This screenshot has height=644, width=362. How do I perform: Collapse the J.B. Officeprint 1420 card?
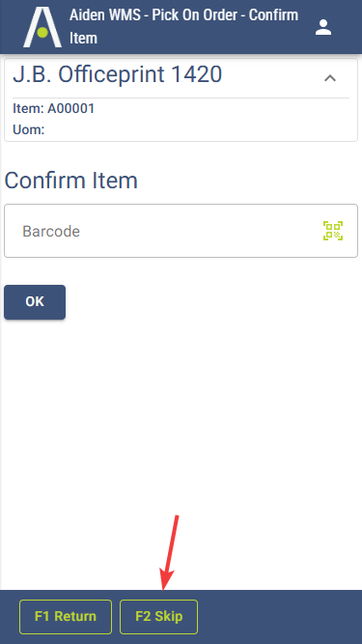click(x=330, y=78)
